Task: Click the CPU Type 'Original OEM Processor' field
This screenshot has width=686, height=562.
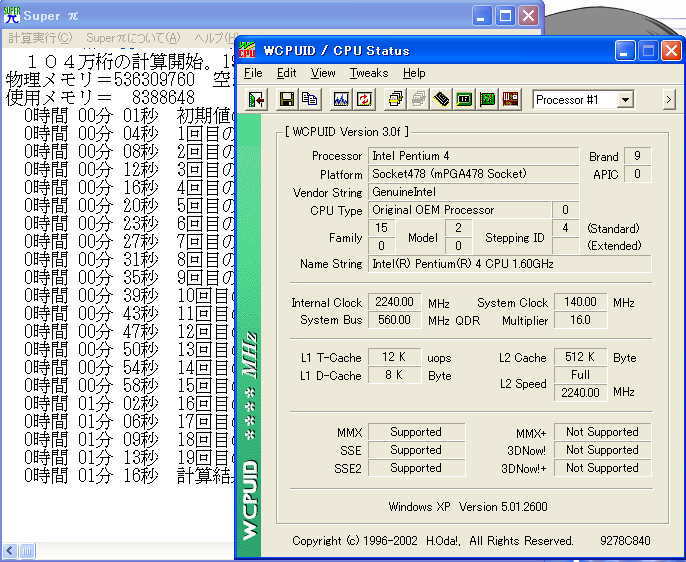Action: pos(460,210)
